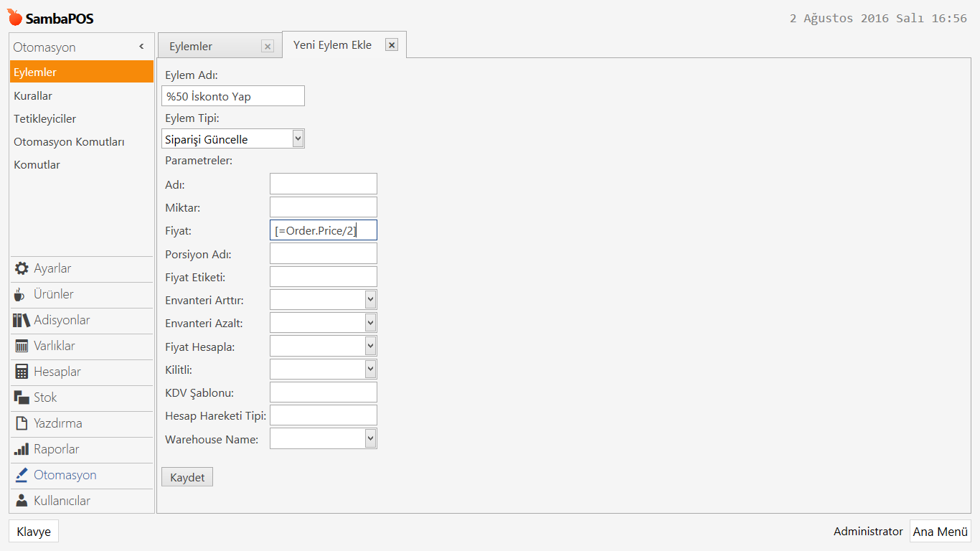Click the Adisyonlar books icon
Image resolution: width=980 pixels, height=551 pixels.
[22, 320]
